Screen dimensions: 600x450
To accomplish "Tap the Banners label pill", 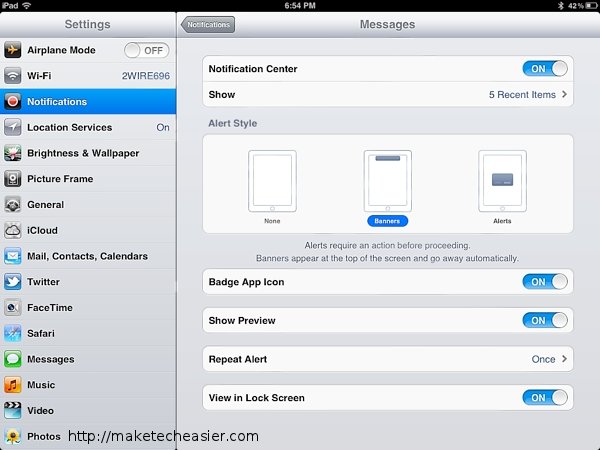I will [387, 221].
